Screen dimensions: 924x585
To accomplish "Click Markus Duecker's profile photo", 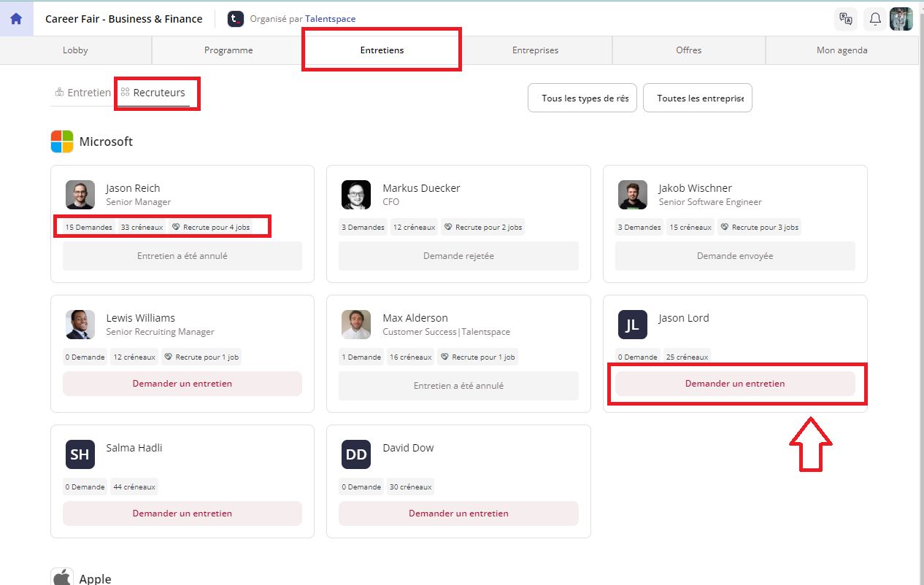I will [356, 195].
